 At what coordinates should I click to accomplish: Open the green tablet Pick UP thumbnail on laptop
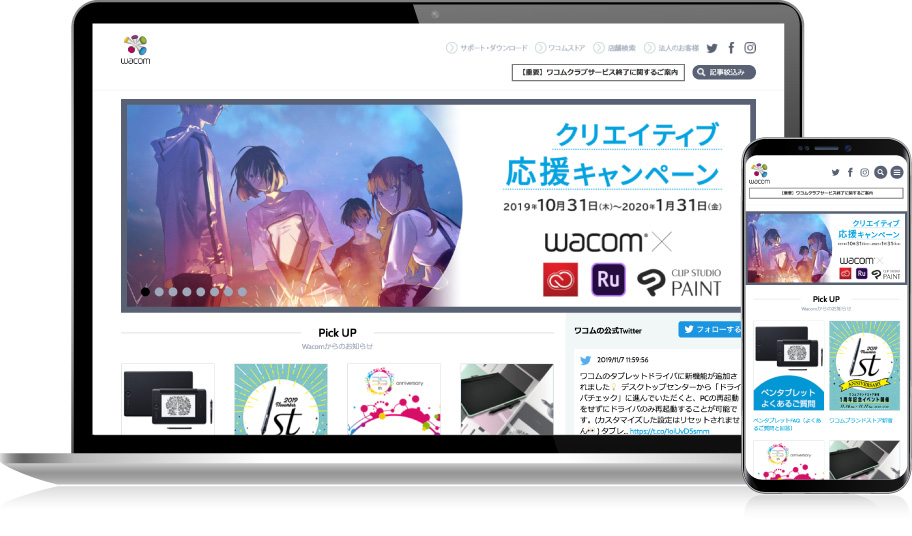507,399
